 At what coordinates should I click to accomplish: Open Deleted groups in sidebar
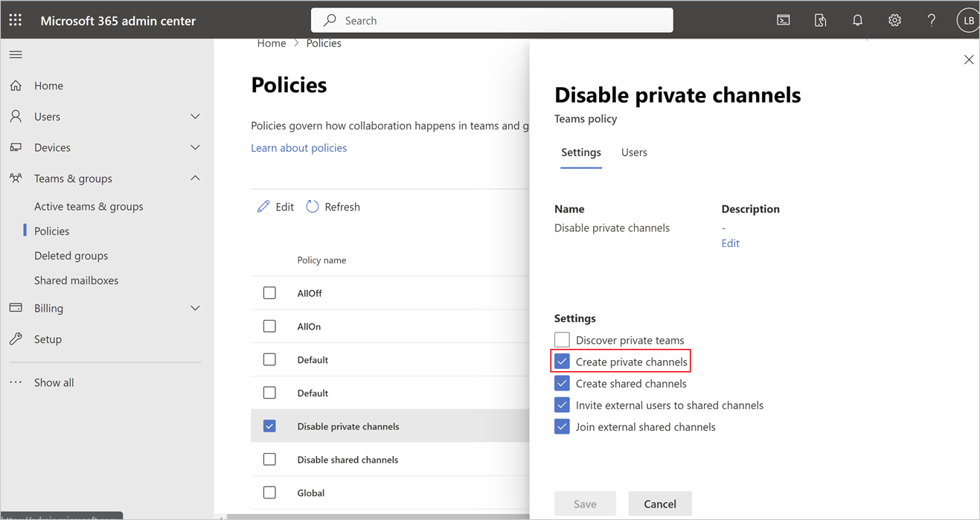click(71, 255)
